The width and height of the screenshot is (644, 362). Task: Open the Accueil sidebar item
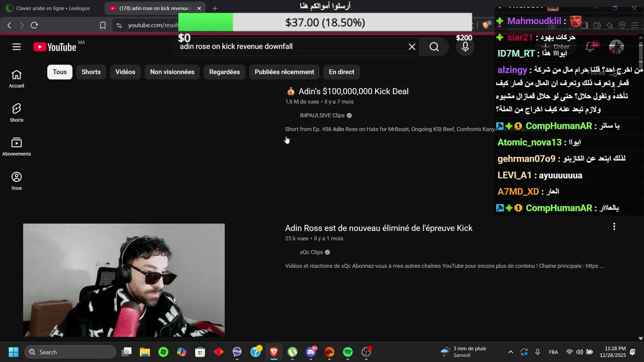(x=17, y=79)
